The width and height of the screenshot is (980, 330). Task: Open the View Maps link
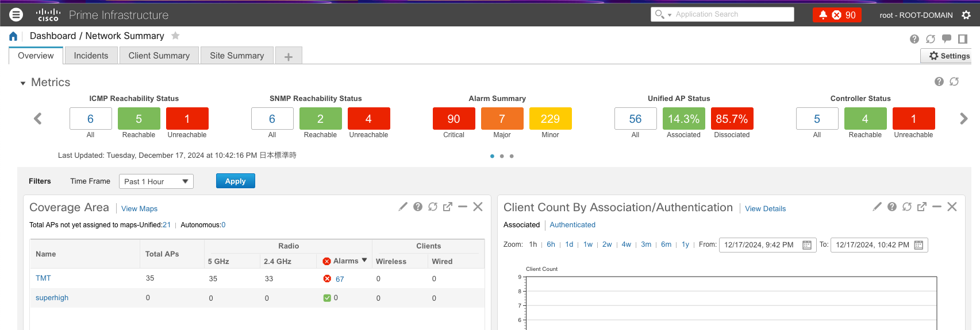point(139,209)
